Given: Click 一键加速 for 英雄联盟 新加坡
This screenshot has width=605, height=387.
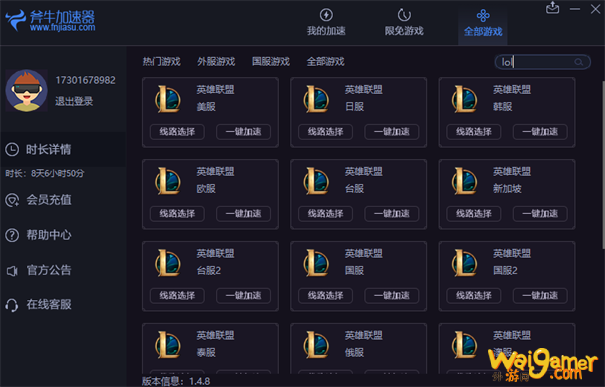Looking at the screenshot, I should 540,213.
